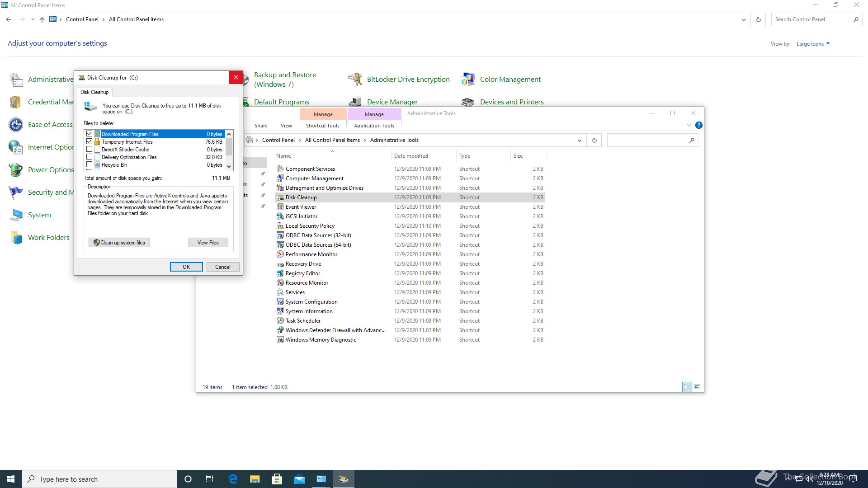This screenshot has width=868, height=488.
Task: Click All Control Panel Items in Administrative Tools breadcrumb
Action: click(x=332, y=140)
